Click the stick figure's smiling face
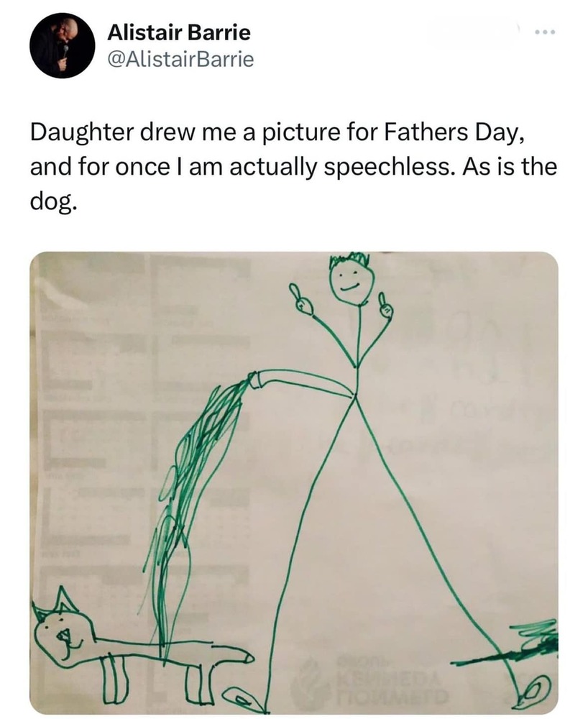This screenshot has height=719, width=588. [x=353, y=281]
